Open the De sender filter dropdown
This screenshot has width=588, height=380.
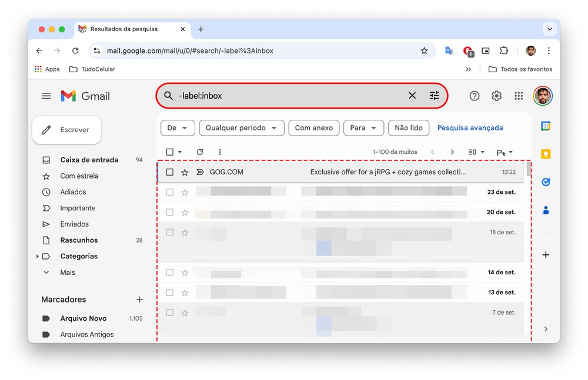click(178, 128)
